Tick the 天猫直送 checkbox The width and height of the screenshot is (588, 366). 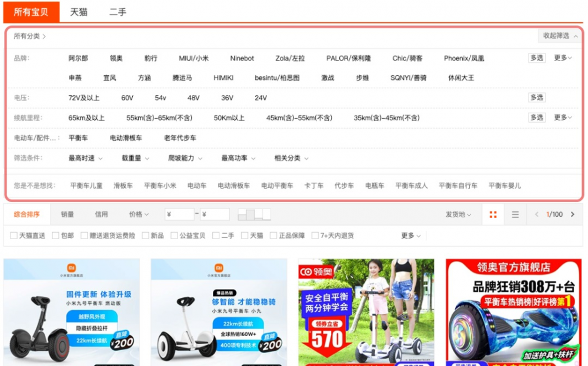(14, 235)
